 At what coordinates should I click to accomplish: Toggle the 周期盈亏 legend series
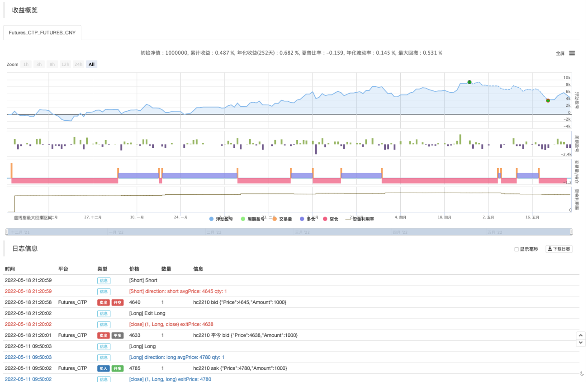click(253, 219)
